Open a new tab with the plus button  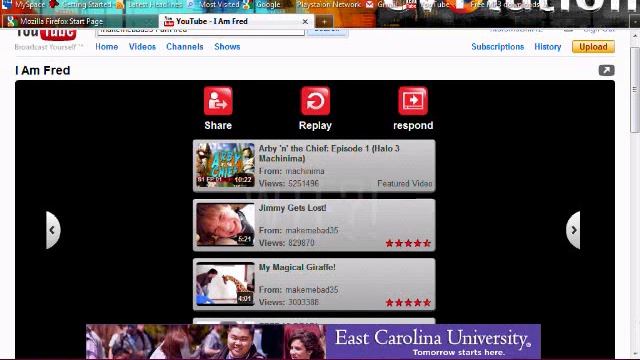tap(324, 21)
